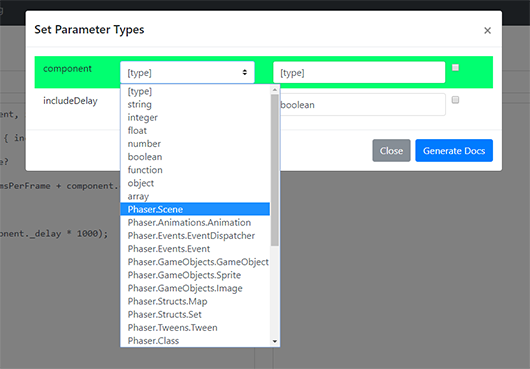This screenshot has height=369, width=530.
Task: Select function from the type list
Action: click(x=195, y=170)
